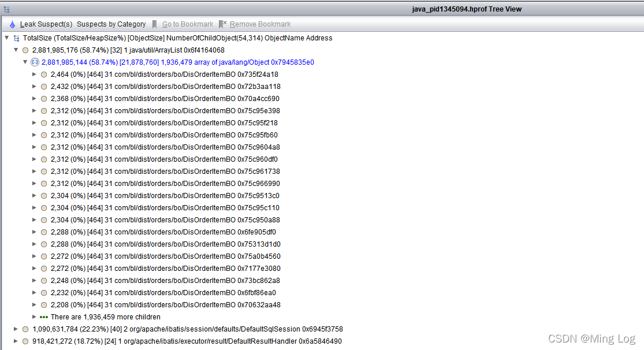Select the blue 'array of java/lang/Object 0x7945835e0' row
This screenshot has width=644, height=350.
coord(178,62)
